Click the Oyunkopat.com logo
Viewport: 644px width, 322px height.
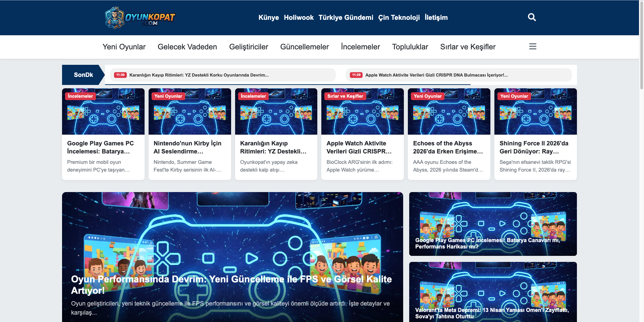coord(140,17)
